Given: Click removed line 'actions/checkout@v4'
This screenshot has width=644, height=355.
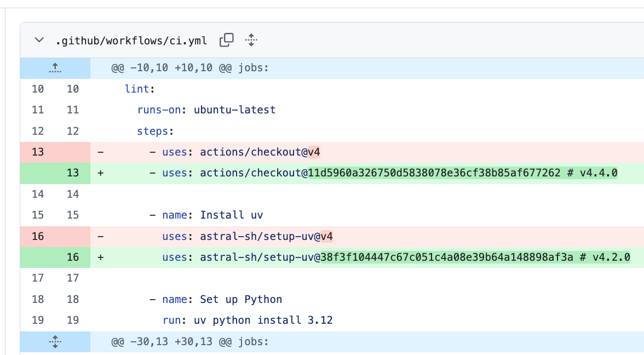Looking at the screenshot, I should (235, 152).
